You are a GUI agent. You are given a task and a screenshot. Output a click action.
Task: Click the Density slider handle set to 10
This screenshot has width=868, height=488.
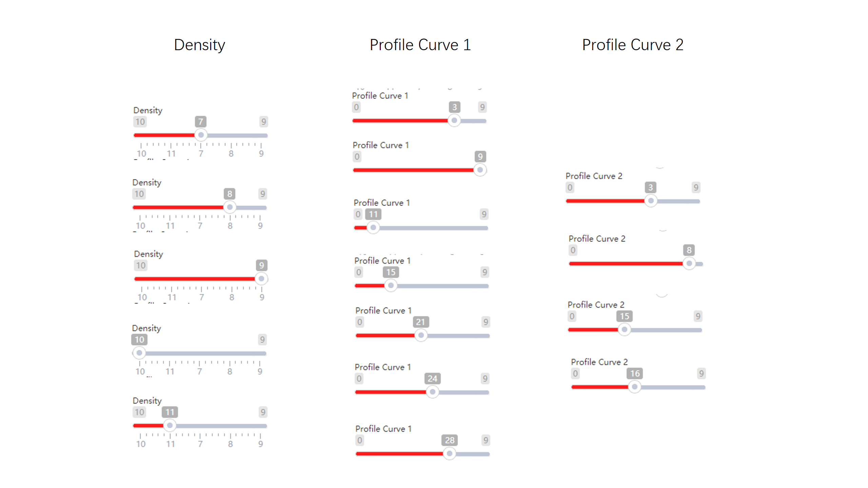139,353
